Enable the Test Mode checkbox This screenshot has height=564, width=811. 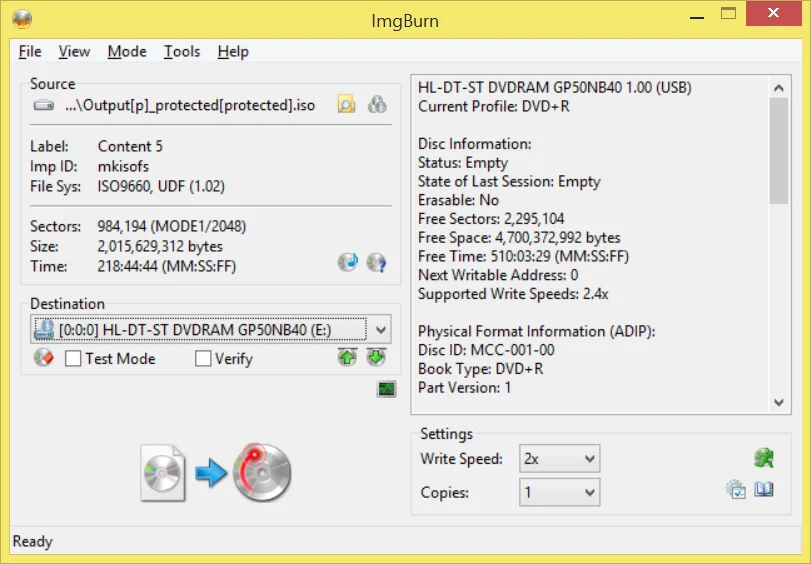pyautogui.click(x=73, y=358)
